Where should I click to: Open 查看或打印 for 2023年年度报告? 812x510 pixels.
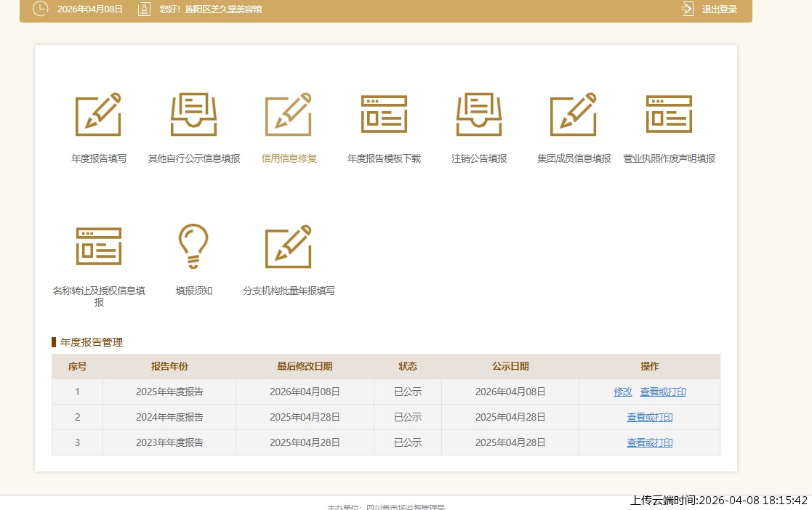pos(650,442)
